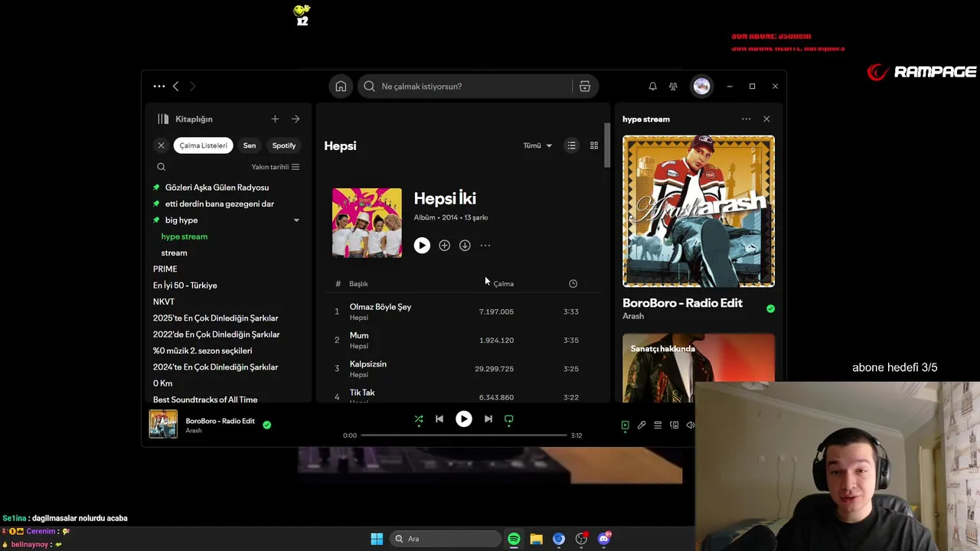Click the Çalma column header
The image size is (980, 551).
tap(503, 284)
